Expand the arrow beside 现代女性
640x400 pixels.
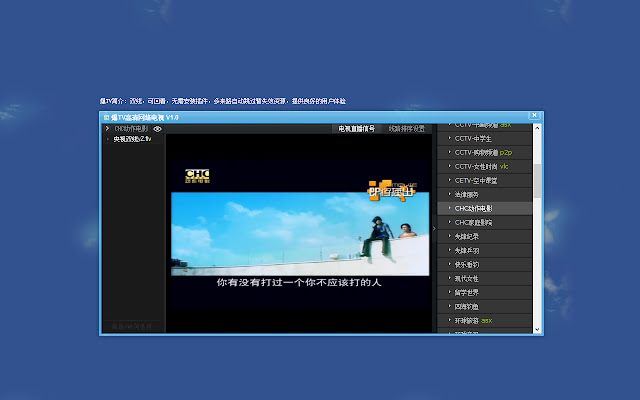(449, 278)
